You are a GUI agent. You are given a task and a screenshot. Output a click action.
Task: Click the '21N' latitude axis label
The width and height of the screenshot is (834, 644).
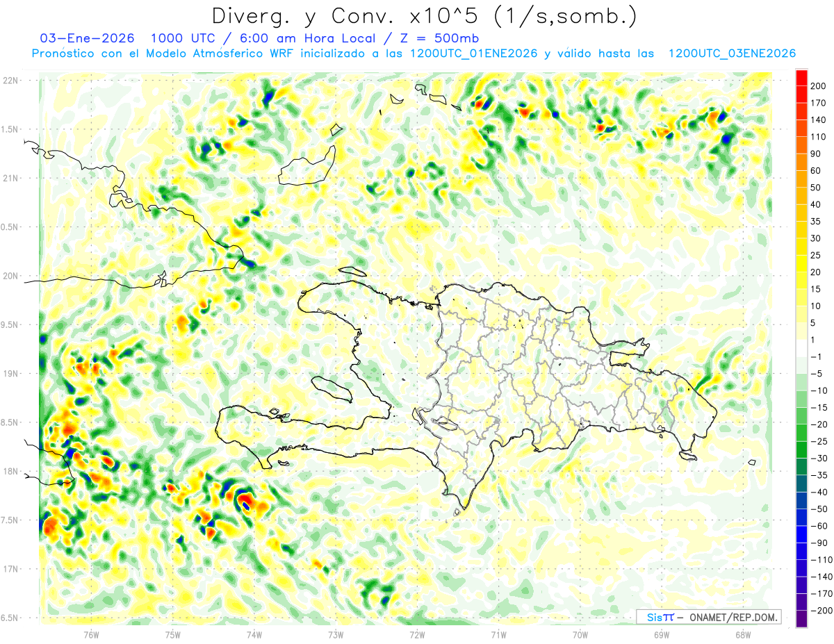click(x=10, y=178)
